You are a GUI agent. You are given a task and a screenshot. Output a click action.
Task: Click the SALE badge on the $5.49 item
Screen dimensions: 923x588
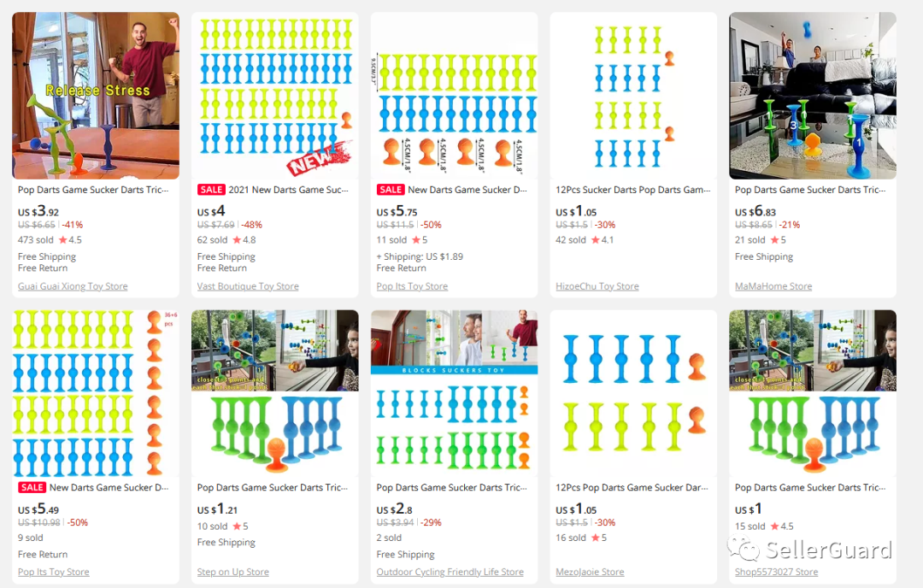tap(32, 487)
